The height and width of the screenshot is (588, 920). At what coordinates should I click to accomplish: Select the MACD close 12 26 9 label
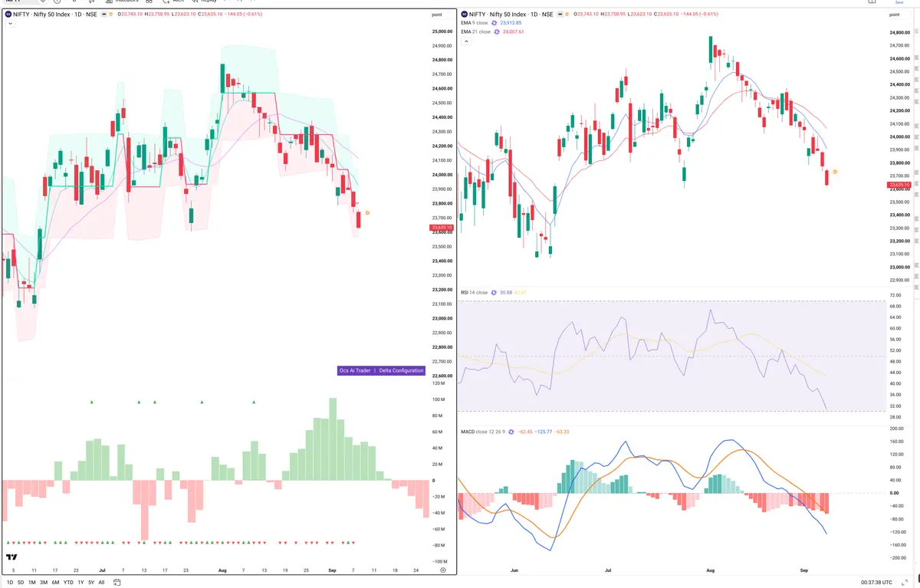(485, 432)
